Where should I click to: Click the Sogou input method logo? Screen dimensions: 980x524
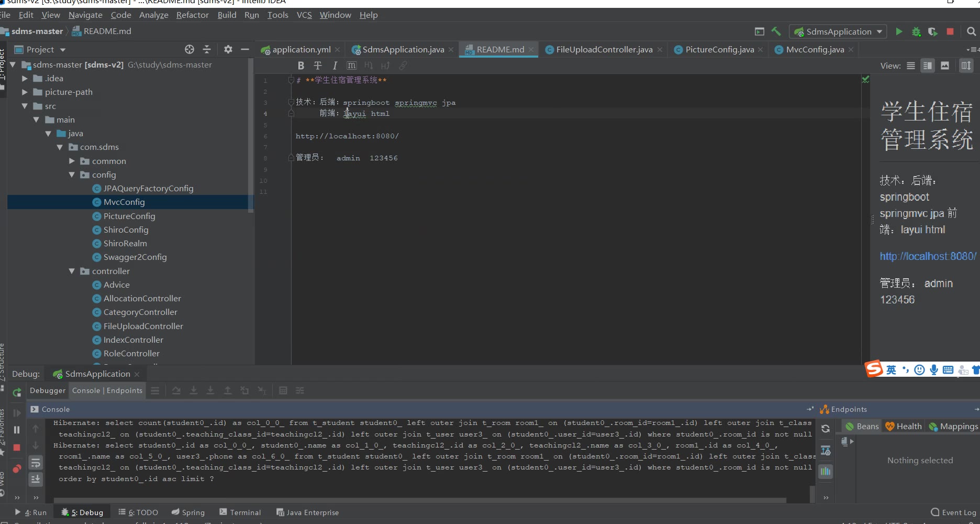874,369
